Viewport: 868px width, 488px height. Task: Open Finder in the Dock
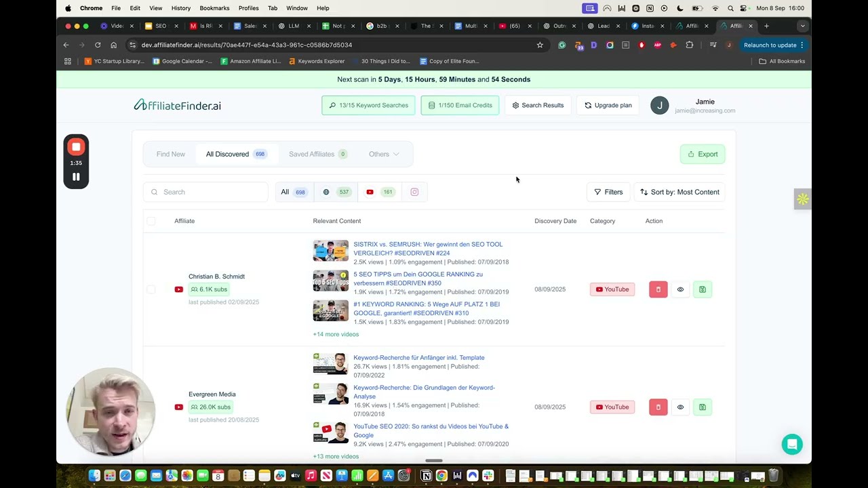point(94,476)
